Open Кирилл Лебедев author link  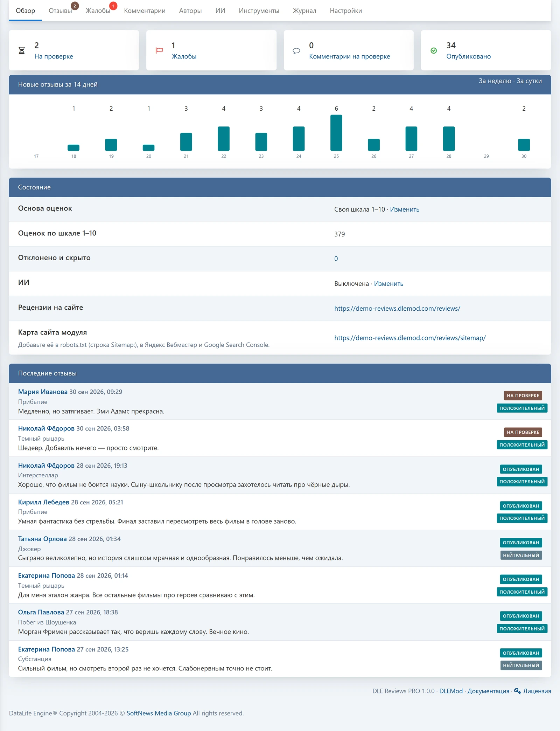tap(44, 502)
